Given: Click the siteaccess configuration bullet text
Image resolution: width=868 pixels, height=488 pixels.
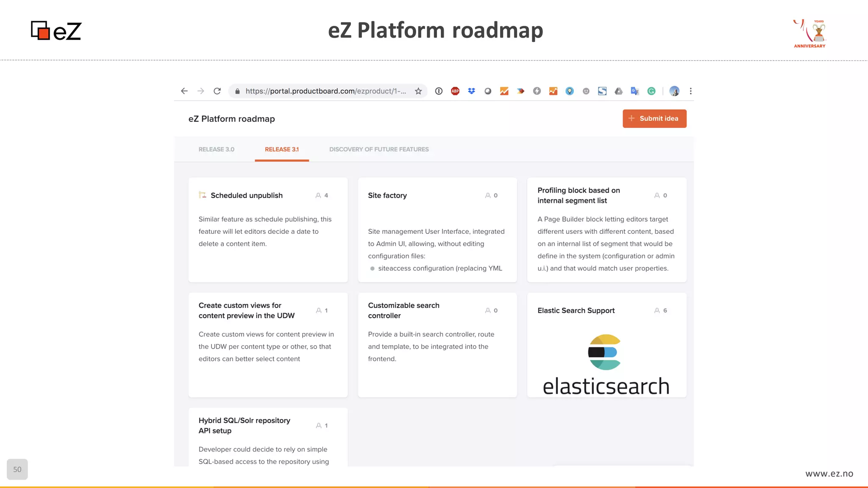Looking at the screenshot, I should [440, 268].
